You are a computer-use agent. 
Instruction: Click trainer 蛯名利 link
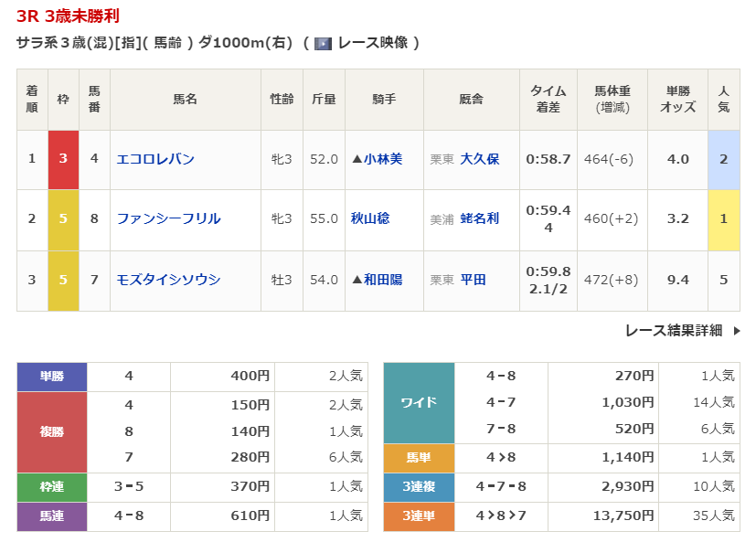[x=480, y=218]
